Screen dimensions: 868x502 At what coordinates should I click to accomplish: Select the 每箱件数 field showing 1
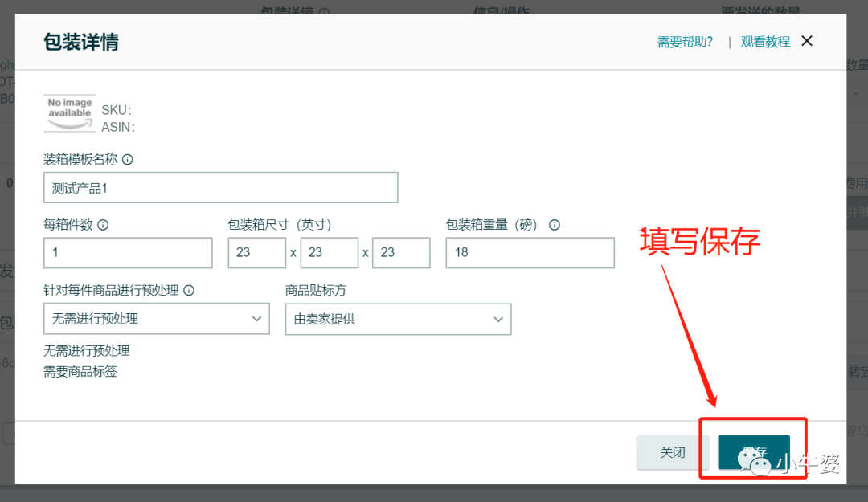point(127,252)
